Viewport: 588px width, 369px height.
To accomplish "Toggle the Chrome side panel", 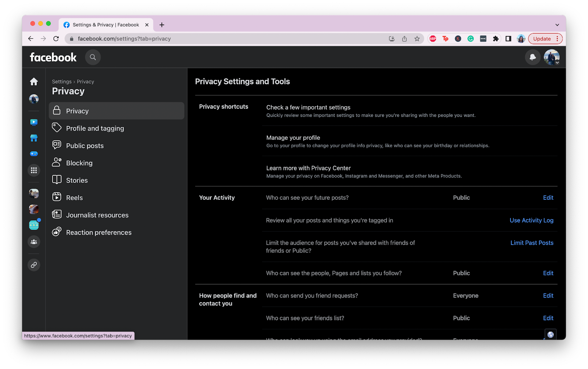I will pos(508,39).
